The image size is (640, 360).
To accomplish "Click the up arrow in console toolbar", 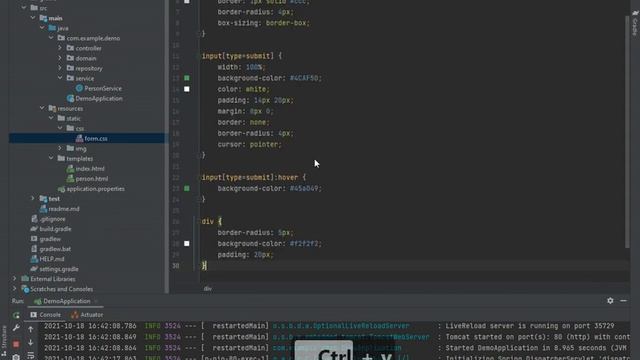I will 31,329.
